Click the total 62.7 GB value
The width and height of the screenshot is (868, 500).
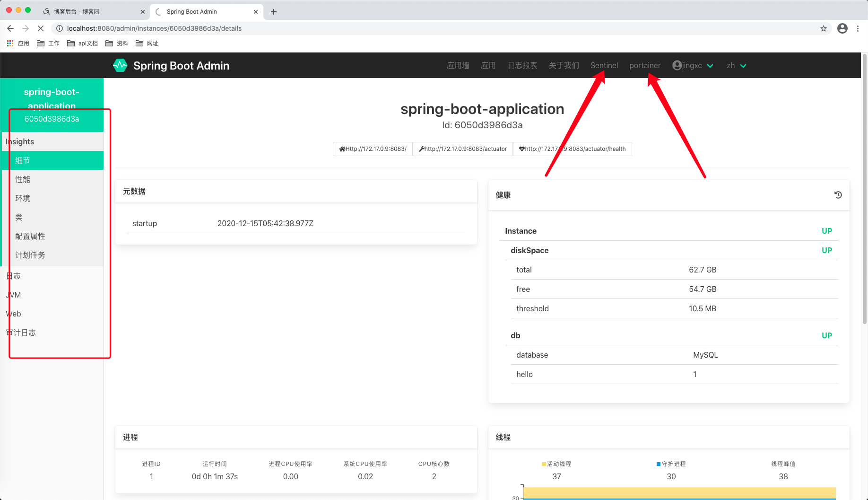point(703,270)
